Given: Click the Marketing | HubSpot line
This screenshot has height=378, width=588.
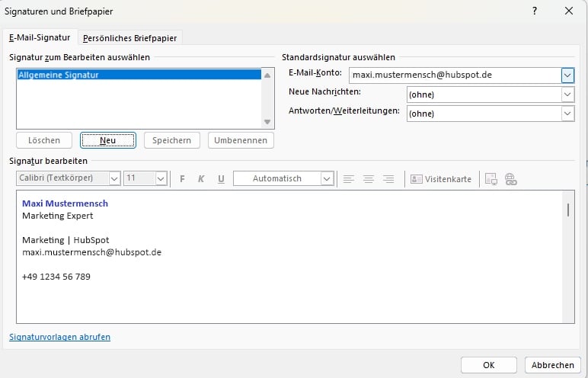Looking at the screenshot, I should 66,240.
